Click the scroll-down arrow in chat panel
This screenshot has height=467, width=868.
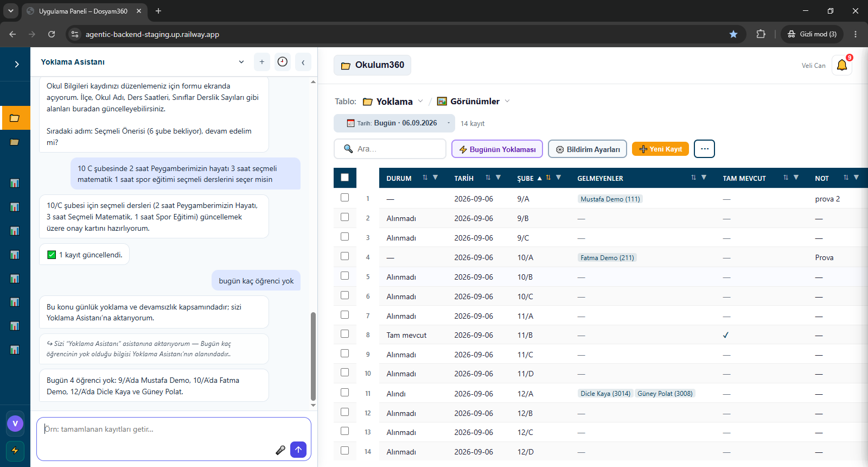(x=313, y=405)
